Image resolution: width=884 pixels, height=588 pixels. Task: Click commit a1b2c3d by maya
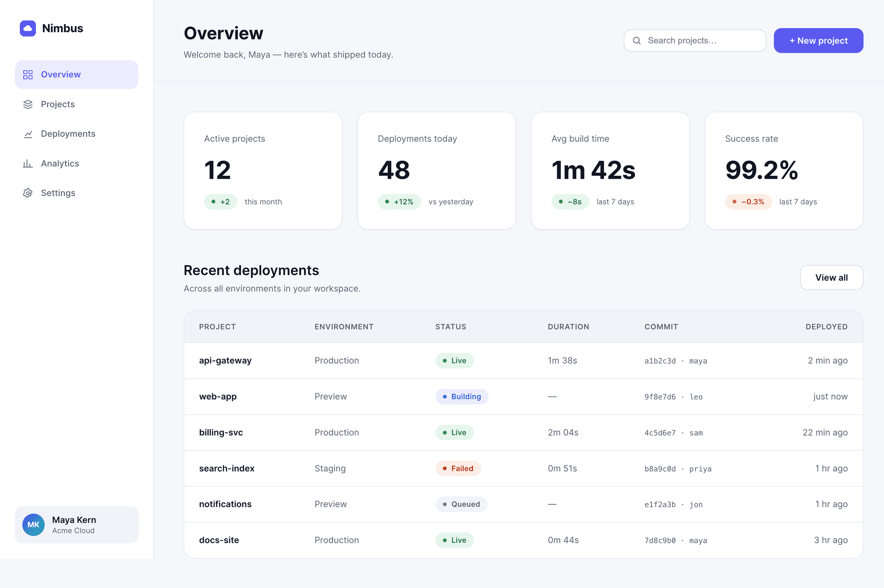[x=675, y=361]
